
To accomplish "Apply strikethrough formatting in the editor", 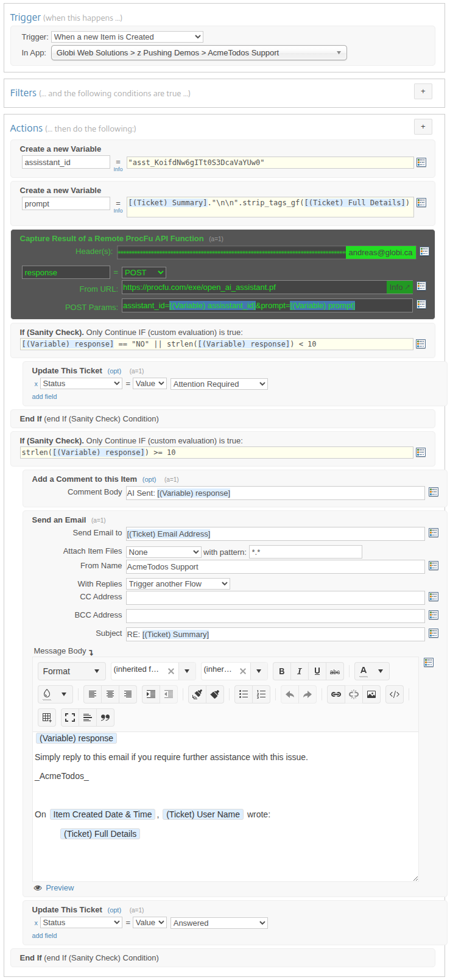I will [335, 671].
